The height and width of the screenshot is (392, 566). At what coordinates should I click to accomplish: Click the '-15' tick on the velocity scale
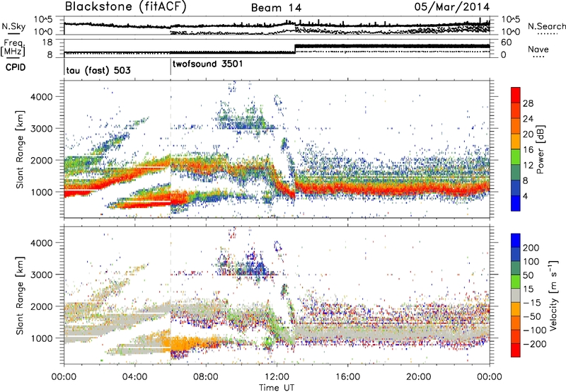532,303
